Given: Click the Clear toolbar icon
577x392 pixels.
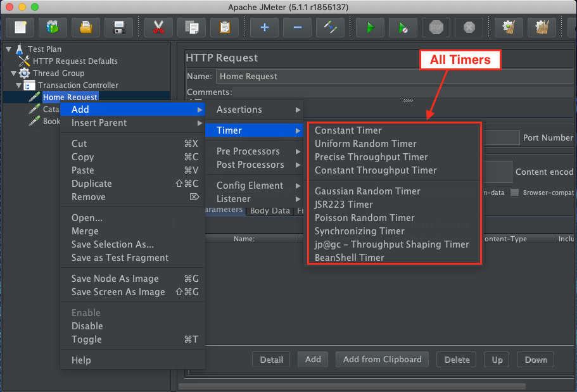Looking at the screenshot, I should (509, 28).
